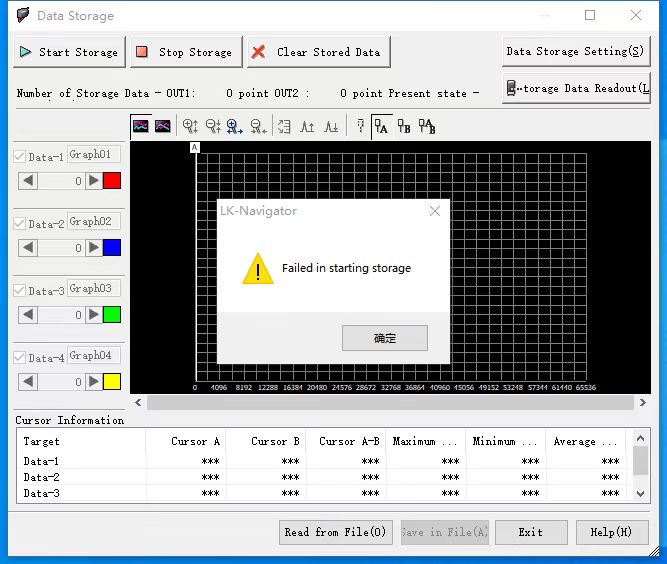
Task: Click the vertical zoom-in magnifier icon
Action: pyautogui.click(x=190, y=126)
